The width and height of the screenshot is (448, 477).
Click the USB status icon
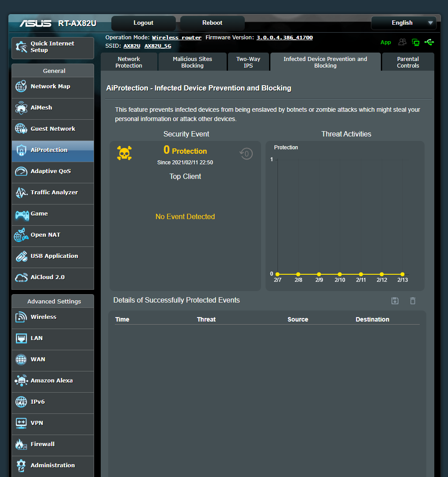(x=429, y=42)
